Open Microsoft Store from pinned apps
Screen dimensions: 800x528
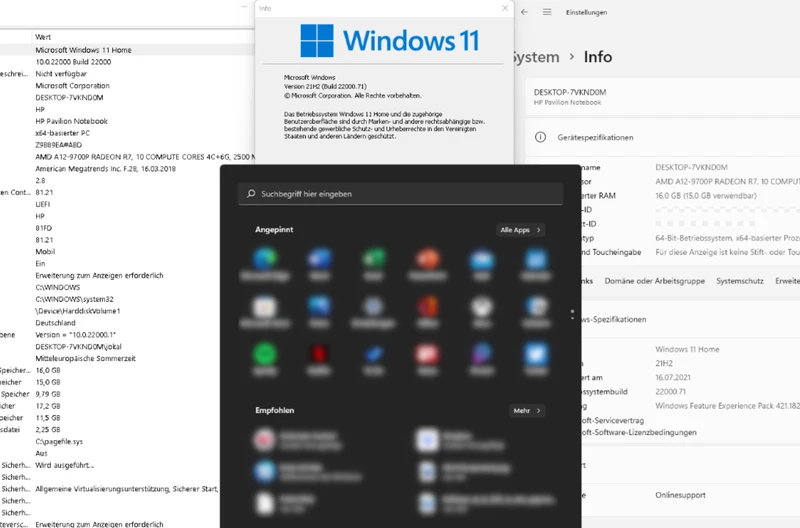pyautogui.click(x=265, y=311)
